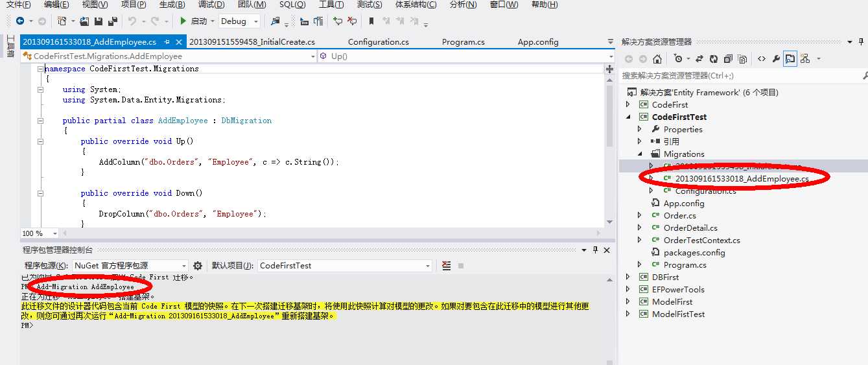Screen dimensions: 868x365
Task: Click the Undo arrow icon
Action: [x=132, y=21]
